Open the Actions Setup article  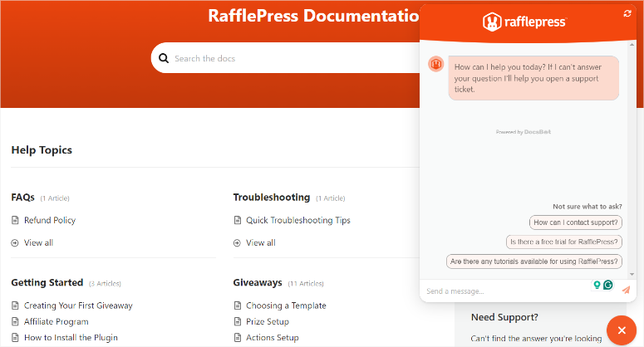(273, 338)
